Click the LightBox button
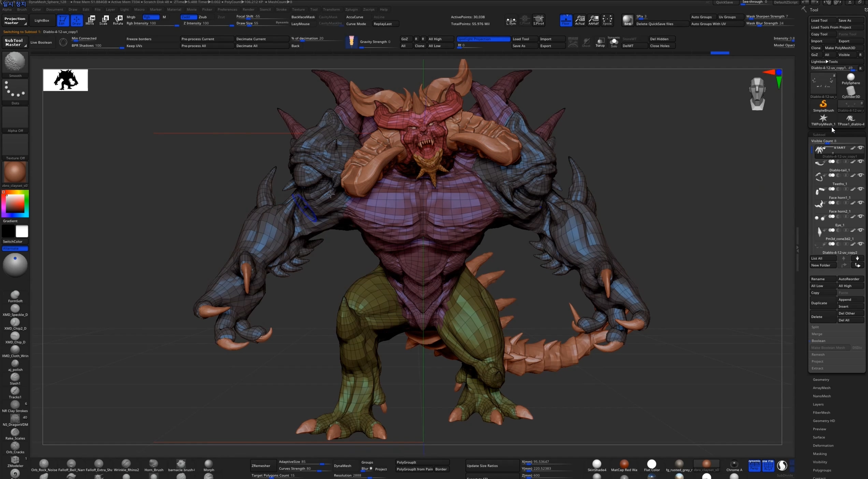The image size is (868, 479). 42,20
